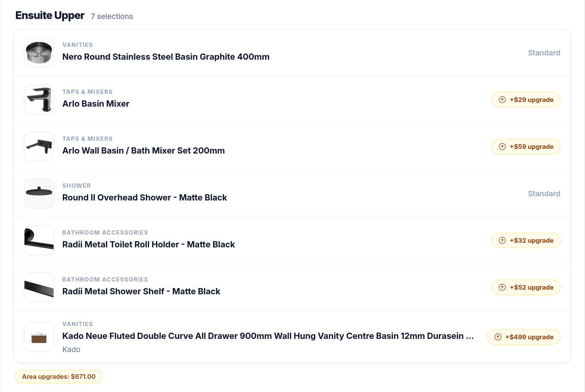Open the Arlo Basin Mixer product image
585x392 pixels.
39,100
